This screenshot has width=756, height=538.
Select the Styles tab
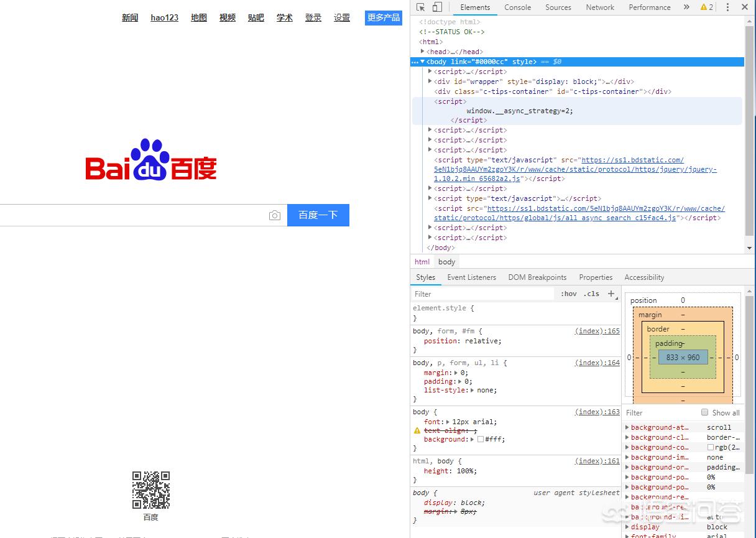tap(426, 277)
